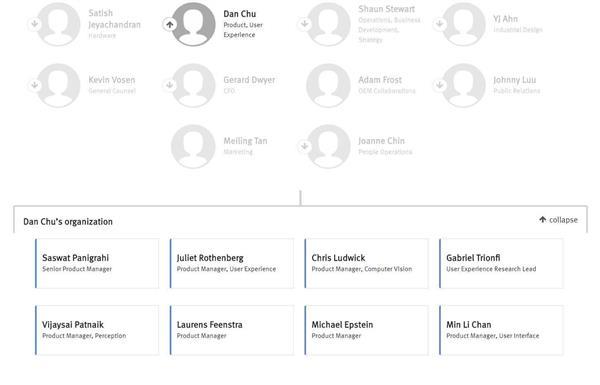This screenshot has height=385, width=600.
Task: Click "Product Manager, User Experience" title text
Action: [226, 269]
